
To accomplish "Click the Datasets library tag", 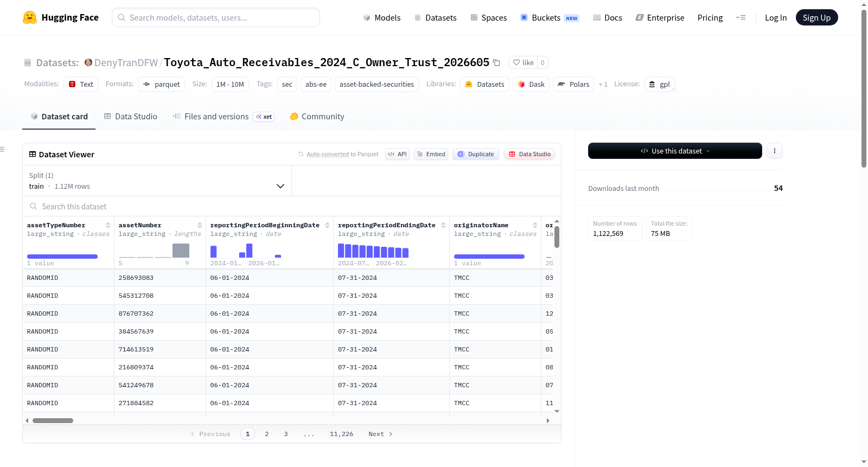I will pyautogui.click(x=484, y=84).
